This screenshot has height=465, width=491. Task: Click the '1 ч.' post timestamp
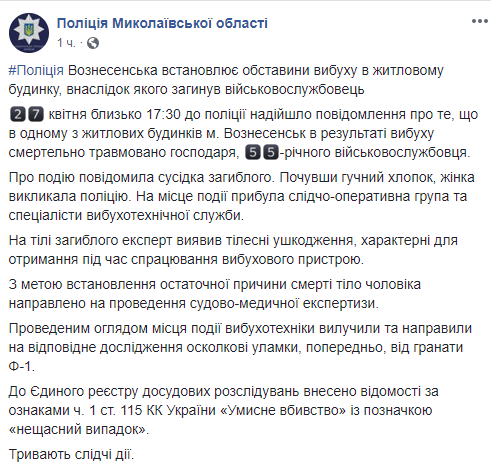point(66,43)
